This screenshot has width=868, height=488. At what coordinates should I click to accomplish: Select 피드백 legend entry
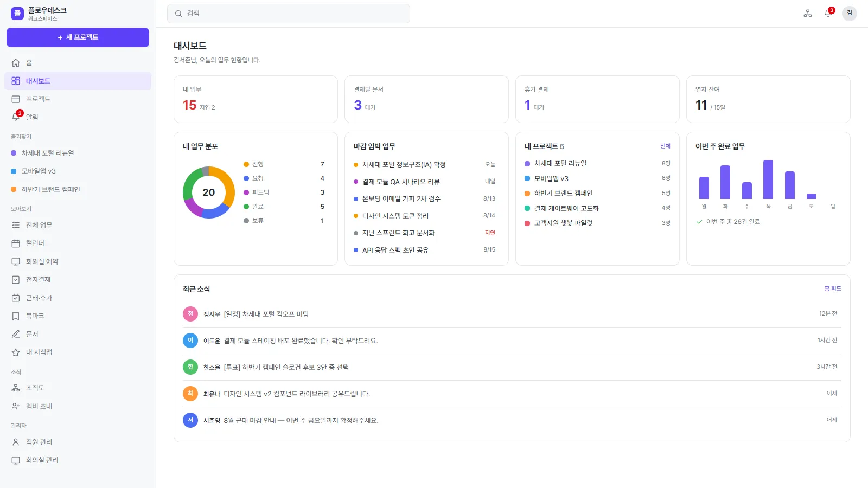[284, 192]
